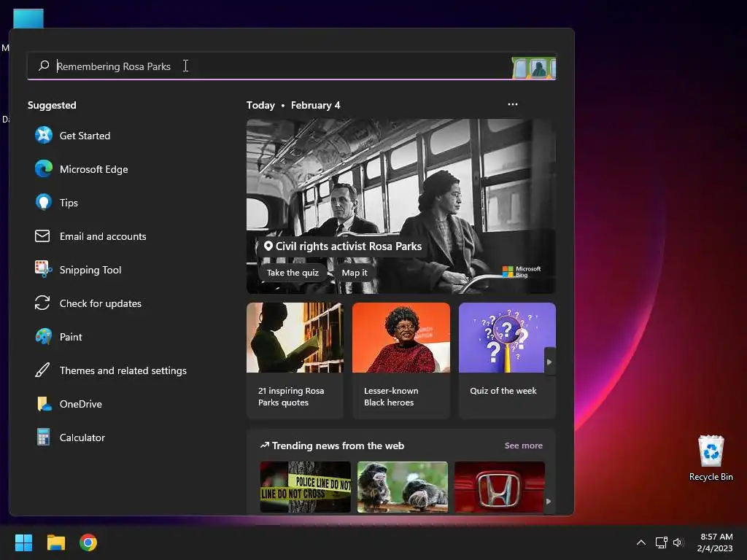
Task: Open File Explorer from the taskbar
Action: click(55, 542)
